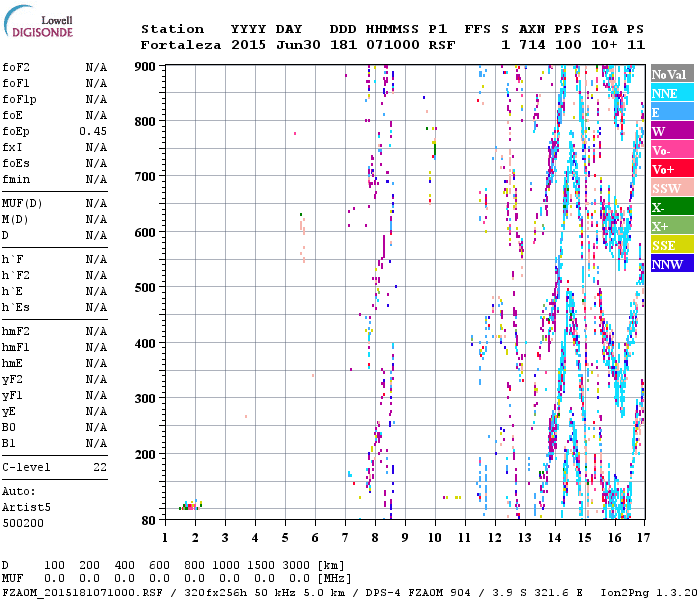Choose the W purple legend entry
Viewport: 700px width, 600px height.
click(671, 131)
